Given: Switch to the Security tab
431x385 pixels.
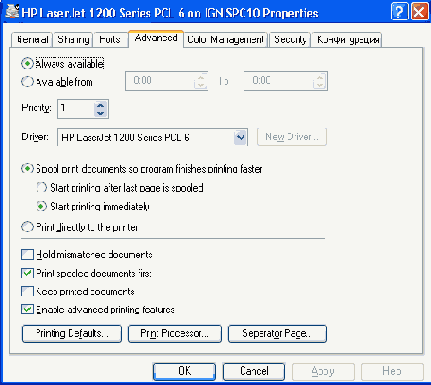Looking at the screenshot, I should tap(290, 40).
